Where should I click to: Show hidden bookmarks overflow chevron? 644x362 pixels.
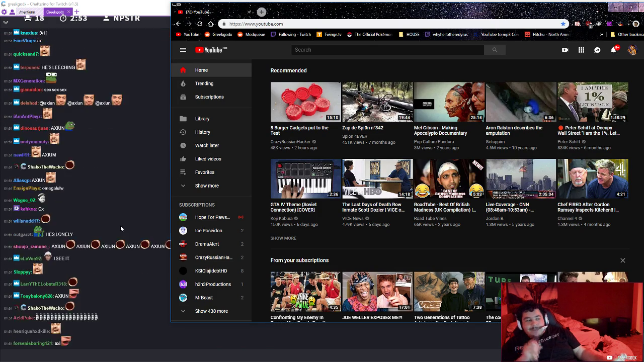point(601,35)
